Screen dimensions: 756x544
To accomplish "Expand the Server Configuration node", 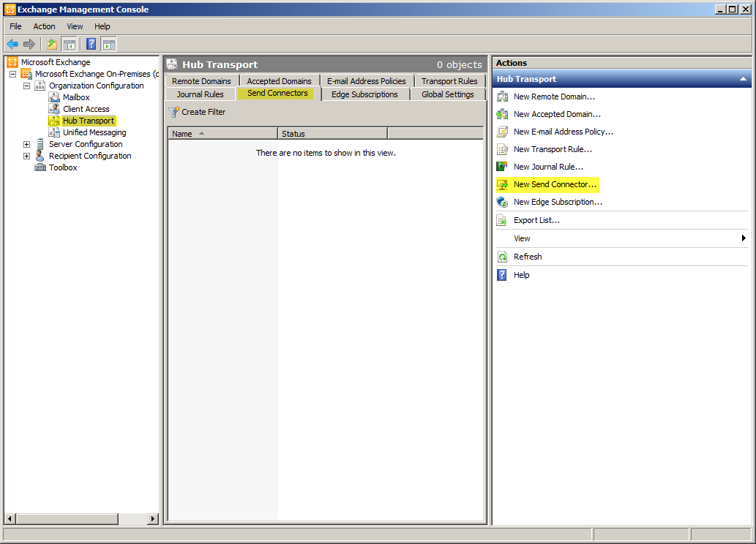I will pyautogui.click(x=27, y=144).
